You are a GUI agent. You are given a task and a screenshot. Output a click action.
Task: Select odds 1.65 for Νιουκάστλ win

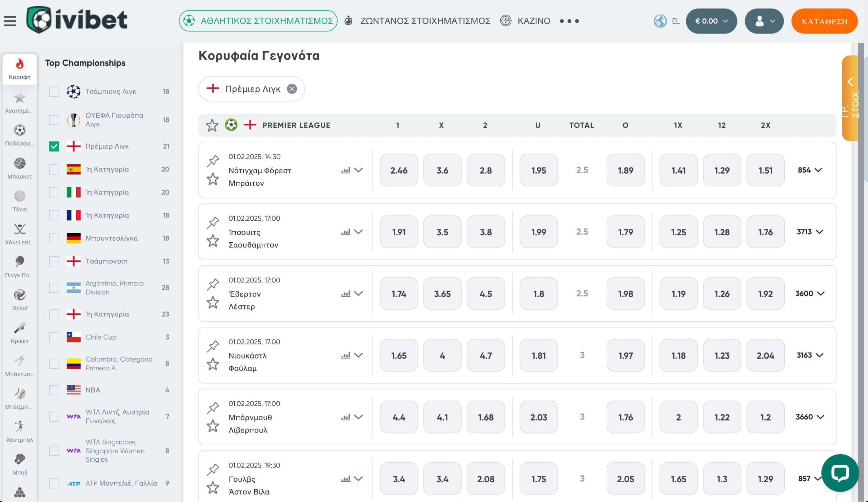tap(398, 355)
